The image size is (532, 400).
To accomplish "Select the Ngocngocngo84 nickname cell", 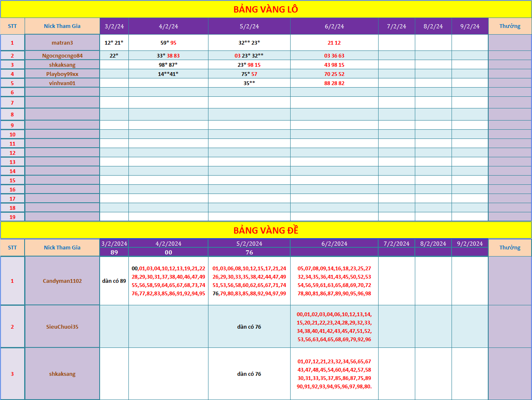I will point(62,55).
